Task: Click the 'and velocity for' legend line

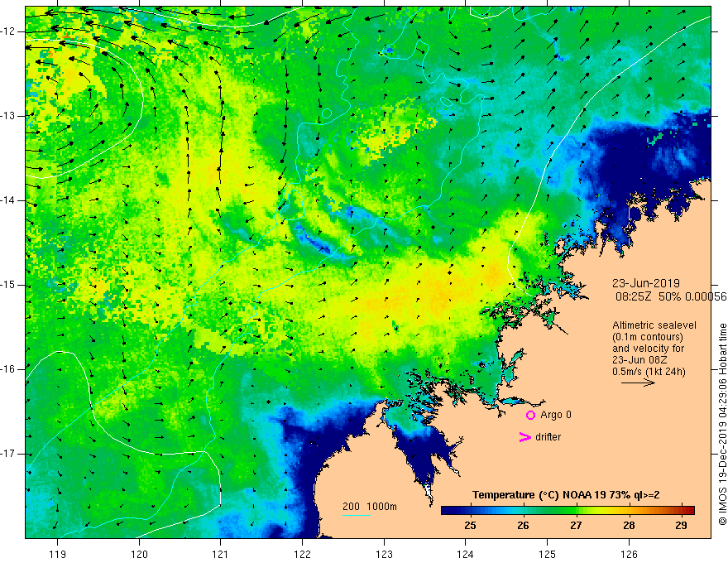Action: (x=648, y=349)
